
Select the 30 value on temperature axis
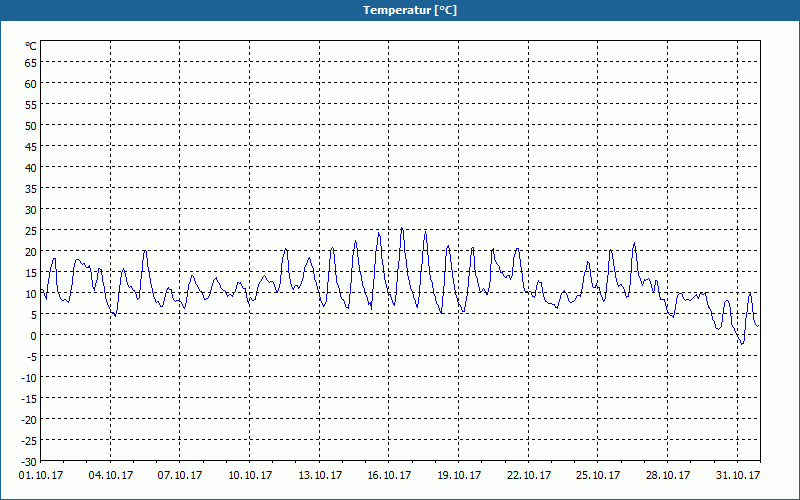pyautogui.click(x=31, y=210)
